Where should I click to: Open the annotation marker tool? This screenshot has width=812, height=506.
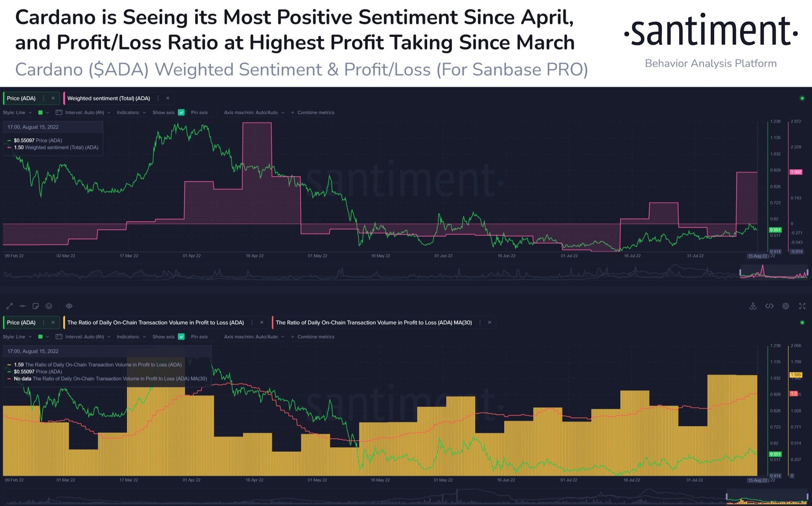[22, 306]
